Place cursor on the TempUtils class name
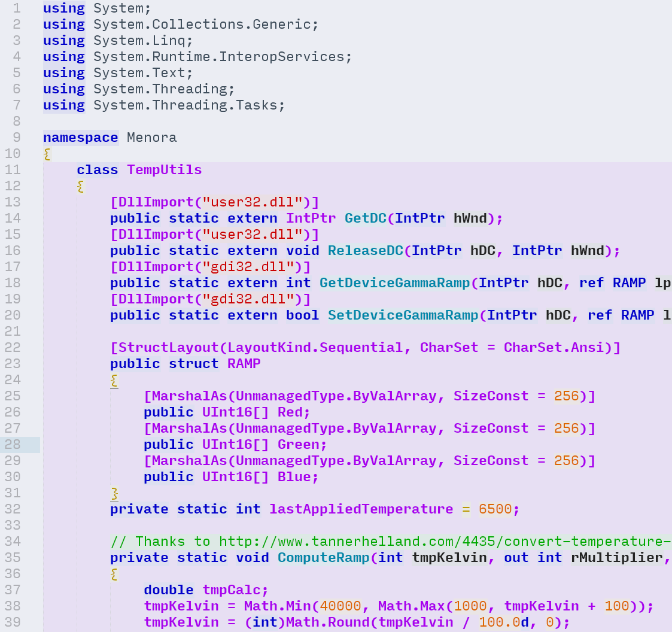The height and width of the screenshot is (632, 672). [x=164, y=170]
